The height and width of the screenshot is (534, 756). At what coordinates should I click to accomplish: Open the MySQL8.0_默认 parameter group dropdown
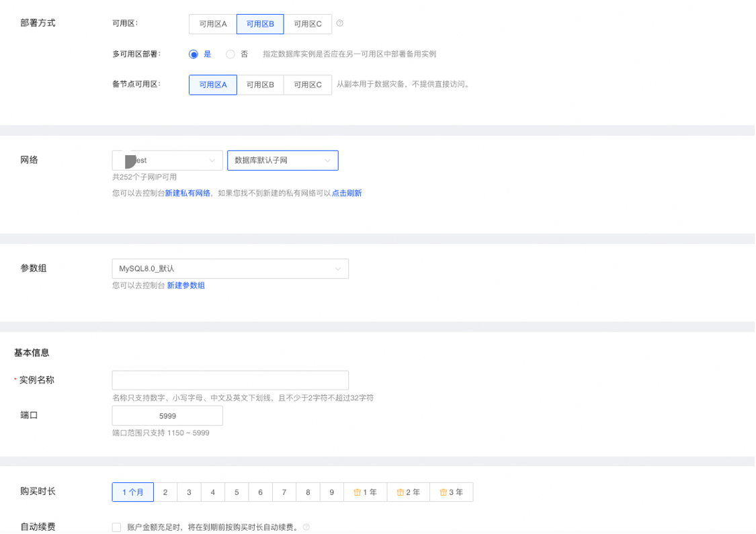(x=230, y=269)
